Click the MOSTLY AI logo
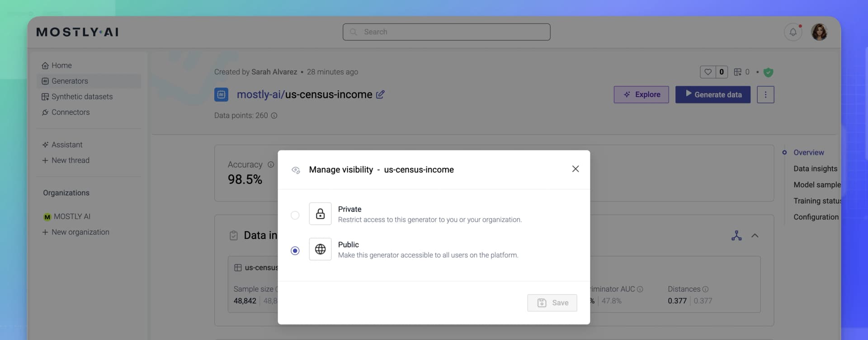Viewport: 868px width, 340px height. pos(77,32)
